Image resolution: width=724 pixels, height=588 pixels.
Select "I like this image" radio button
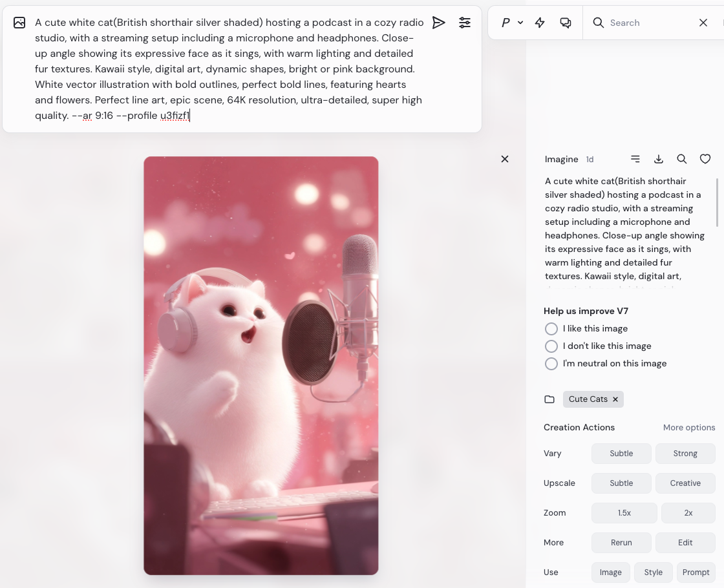click(551, 329)
